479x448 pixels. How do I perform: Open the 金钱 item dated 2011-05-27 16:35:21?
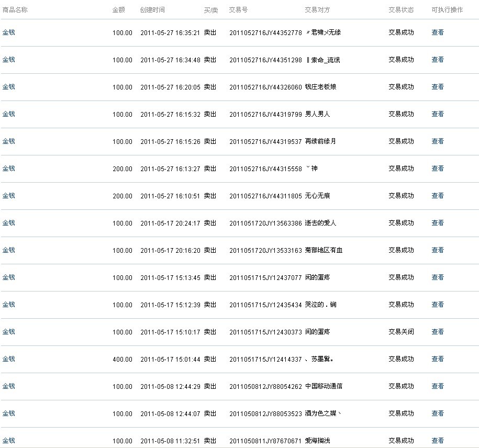click(9, 32)
